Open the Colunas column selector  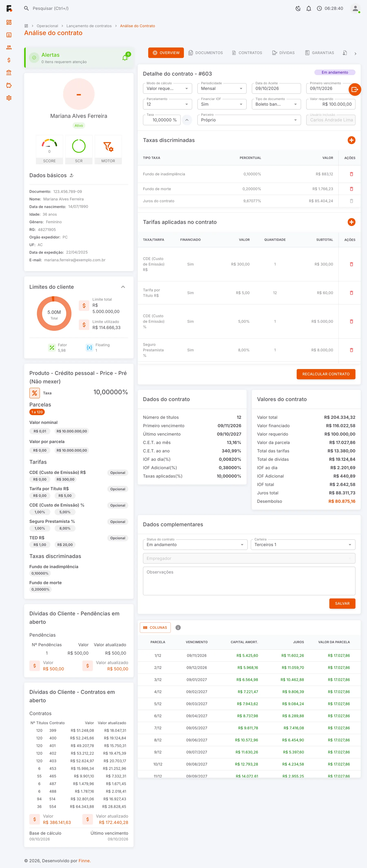tap(155, 627)
